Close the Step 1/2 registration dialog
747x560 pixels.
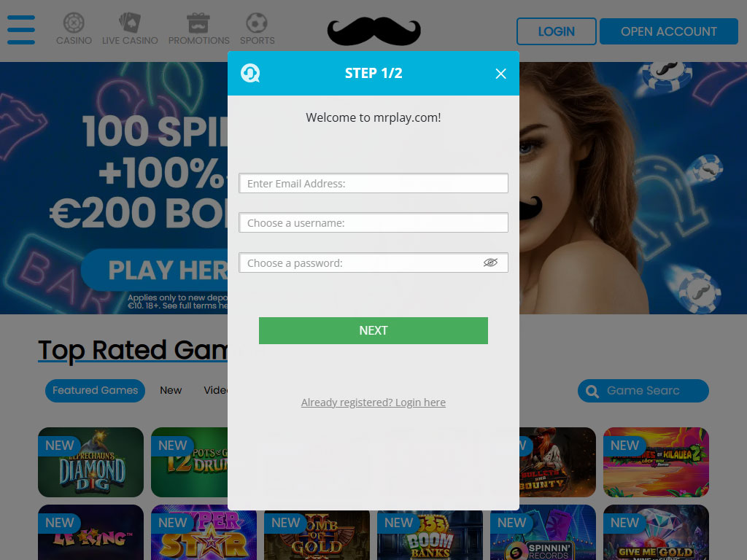coord(500,74)
